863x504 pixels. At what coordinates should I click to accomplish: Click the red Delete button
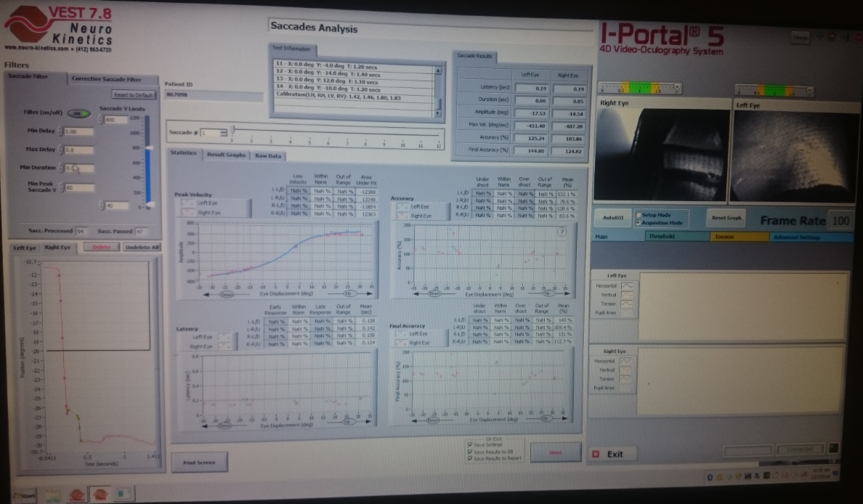(101, 247)
